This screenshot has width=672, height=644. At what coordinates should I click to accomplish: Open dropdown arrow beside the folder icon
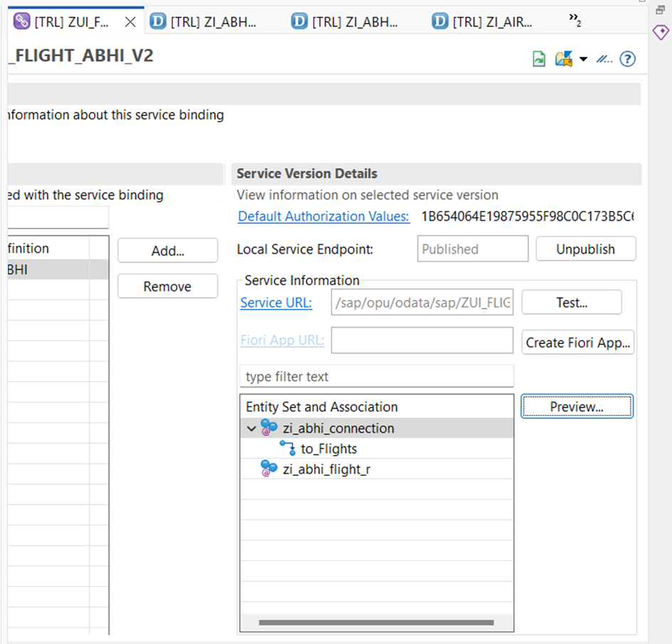[x=583, y=59]
